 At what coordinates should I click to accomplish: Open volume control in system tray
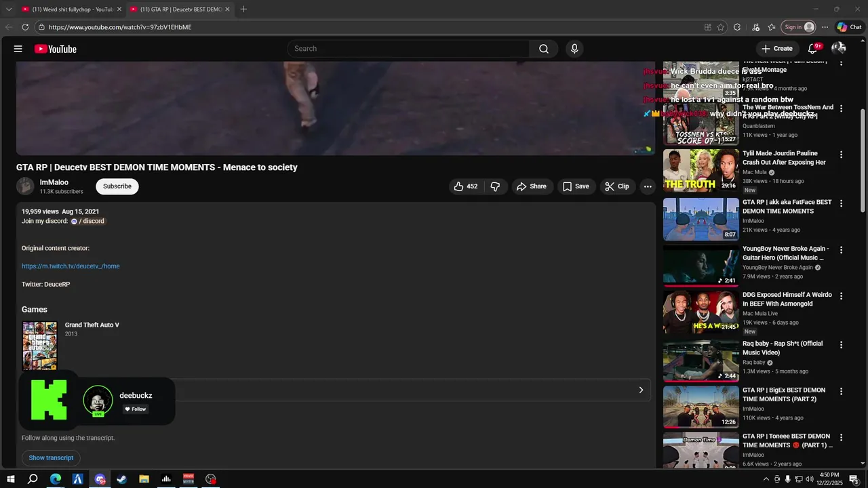pyautogui.click(x=809, y=479)
